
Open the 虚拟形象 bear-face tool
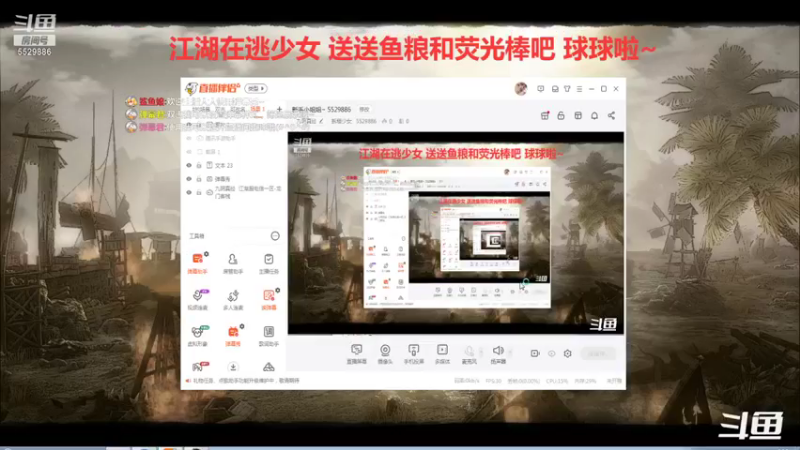pos(197,336)
